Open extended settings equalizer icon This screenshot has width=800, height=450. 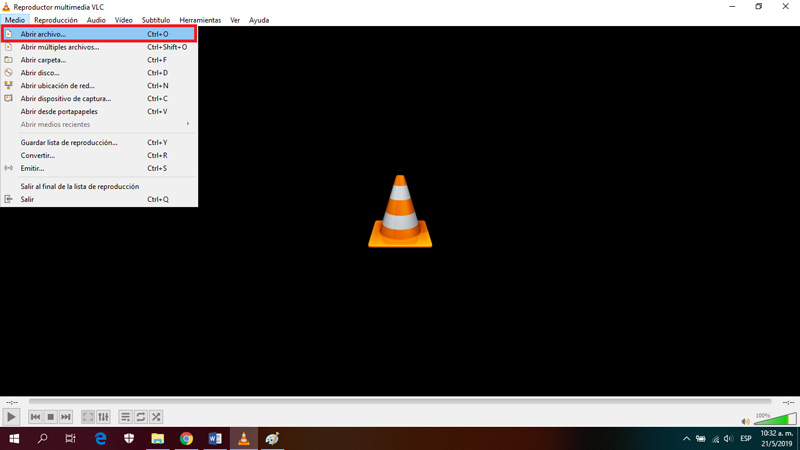[104, 417]
